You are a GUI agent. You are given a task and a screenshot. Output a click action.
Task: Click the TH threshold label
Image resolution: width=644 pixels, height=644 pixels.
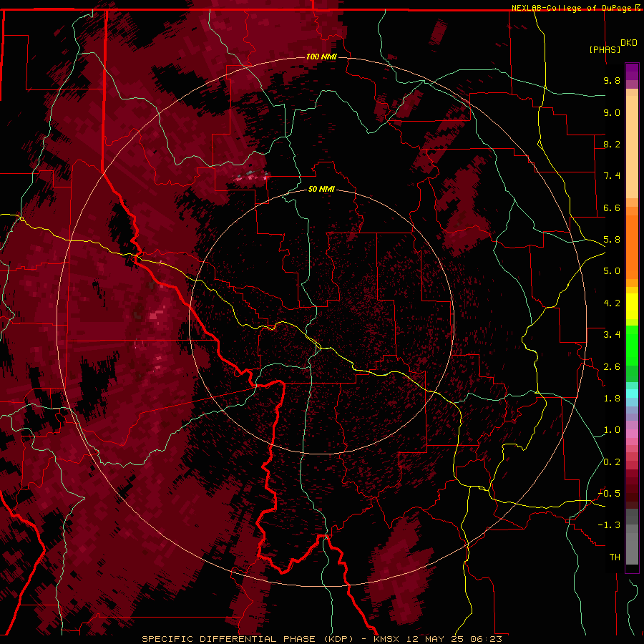tap(615, 557)
